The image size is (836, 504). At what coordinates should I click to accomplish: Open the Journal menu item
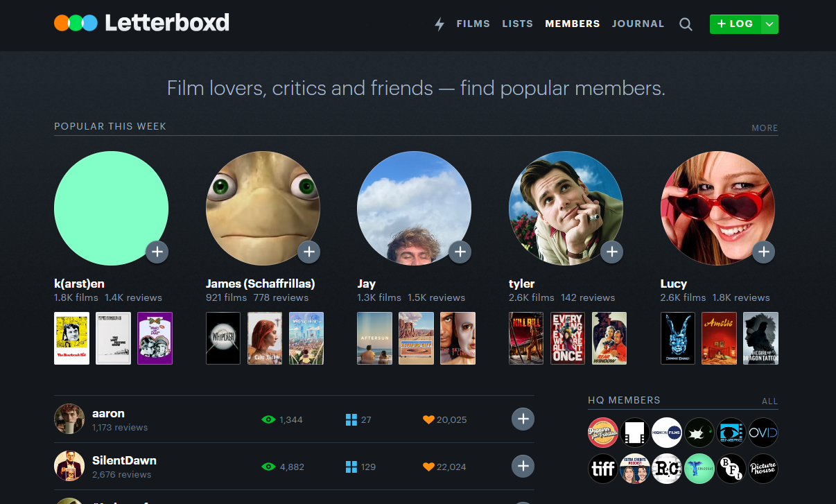click(x=638, y=24)
